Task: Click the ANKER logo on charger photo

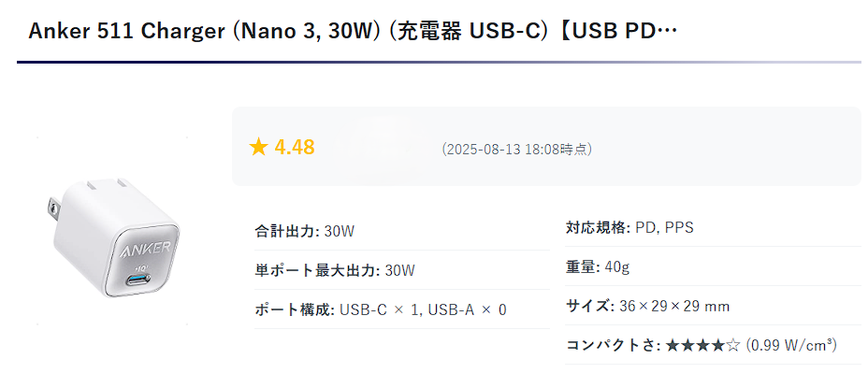Action: [x=145, y=249]
